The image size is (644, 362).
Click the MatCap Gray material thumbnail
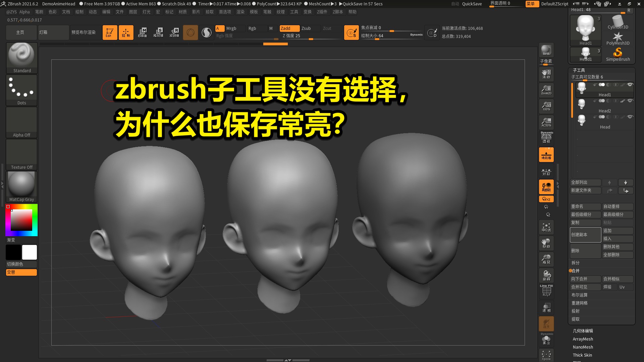(21, 184)
